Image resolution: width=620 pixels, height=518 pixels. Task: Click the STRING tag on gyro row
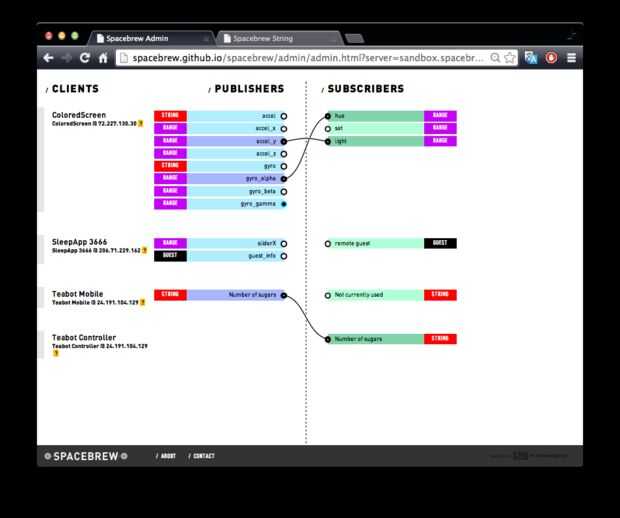pyautogui.click(x=170, y=166)
